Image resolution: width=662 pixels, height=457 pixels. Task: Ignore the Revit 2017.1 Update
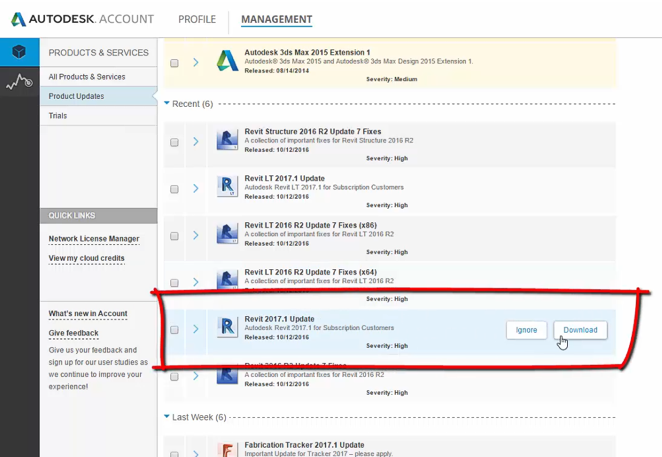pyautogui.click(x=526, y=330)
